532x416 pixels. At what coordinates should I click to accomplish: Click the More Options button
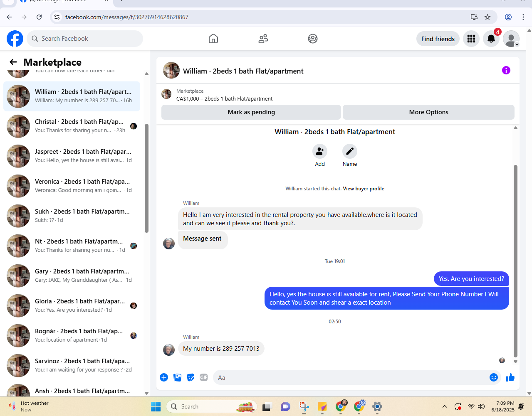428,112
